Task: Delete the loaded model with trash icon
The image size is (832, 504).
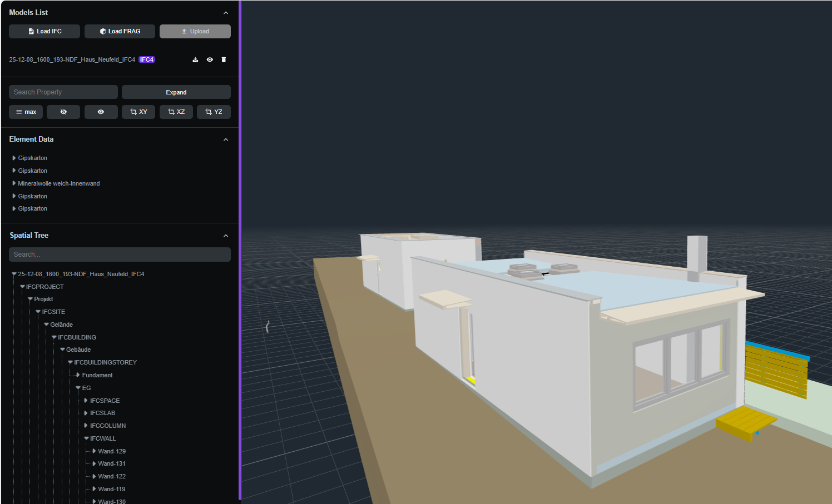Action: tap(224, 60)
